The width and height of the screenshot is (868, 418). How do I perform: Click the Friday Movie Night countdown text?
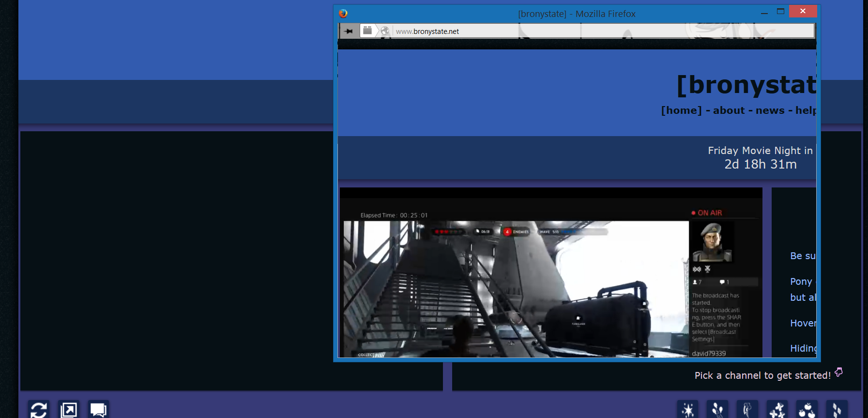pyautogui.click(x=761, y=151)
